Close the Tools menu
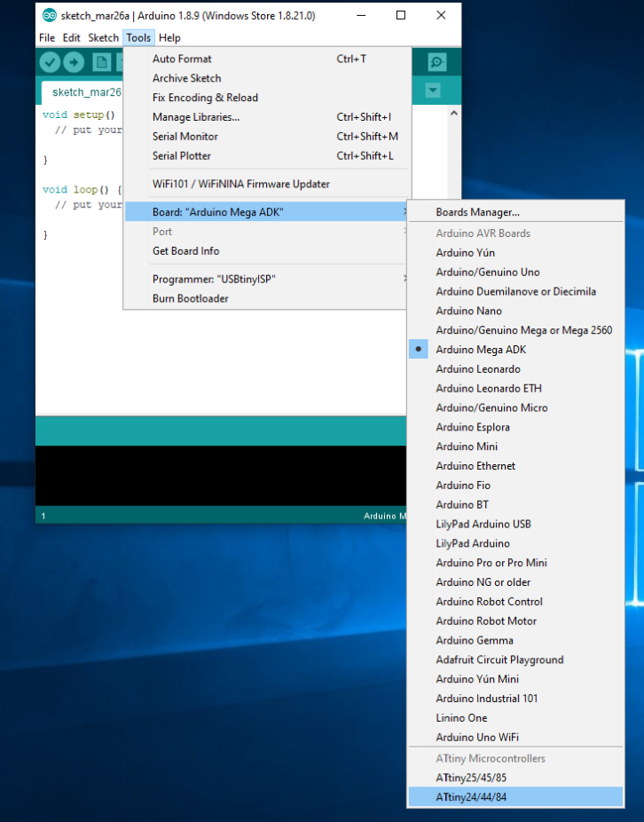This screenshot has height=822, width=644. pos(138,38)
